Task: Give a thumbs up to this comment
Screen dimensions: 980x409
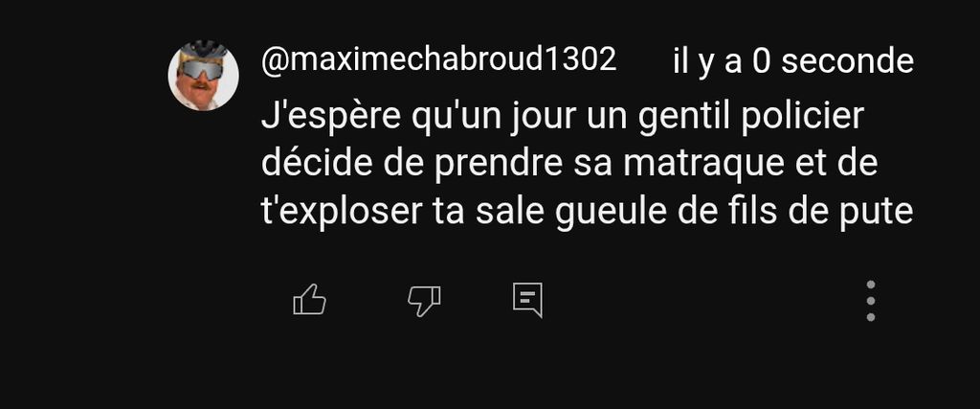Action: [309, 299]
